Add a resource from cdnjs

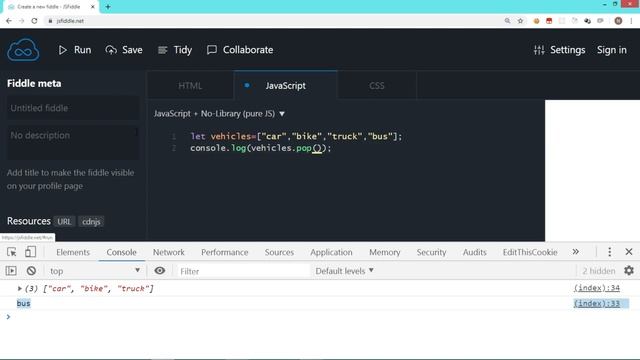tap(91, 222)
